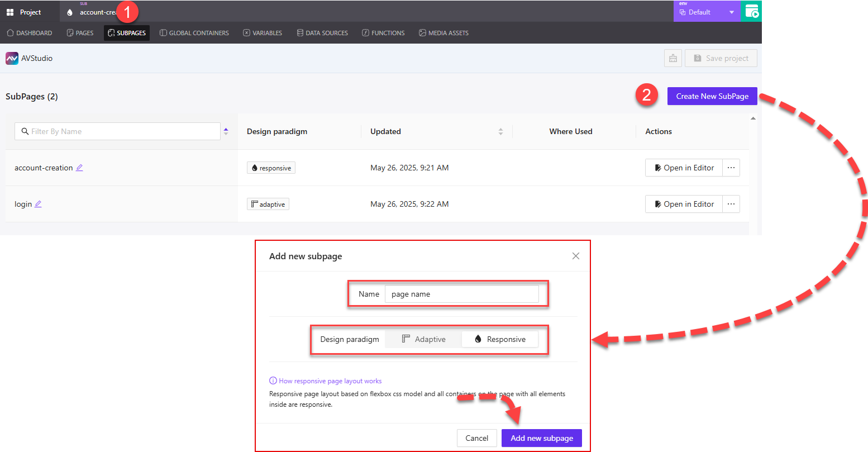Open the ellipsis actions menu for login row
868x452 pixels.
[731, 203]
